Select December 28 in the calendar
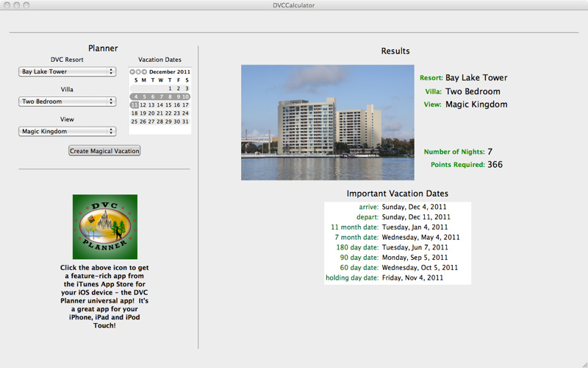This screenshot has height=368, width=588. tap(160, 121)
